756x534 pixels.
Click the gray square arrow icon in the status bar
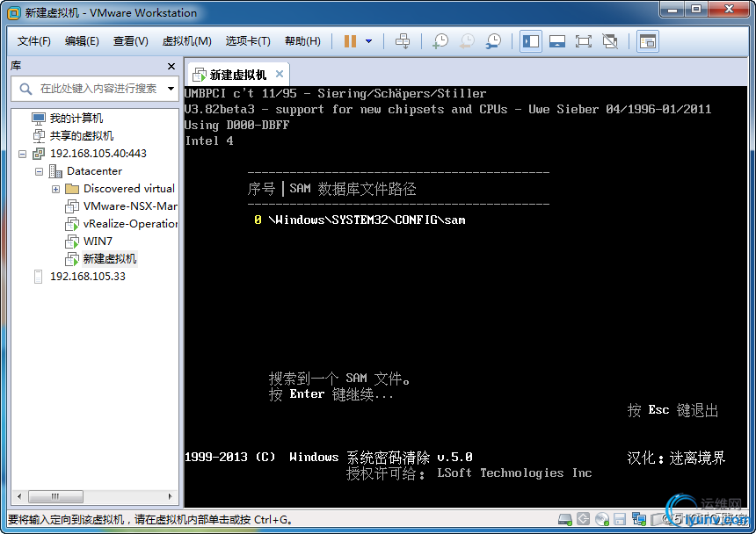click(x=584, y=519)
